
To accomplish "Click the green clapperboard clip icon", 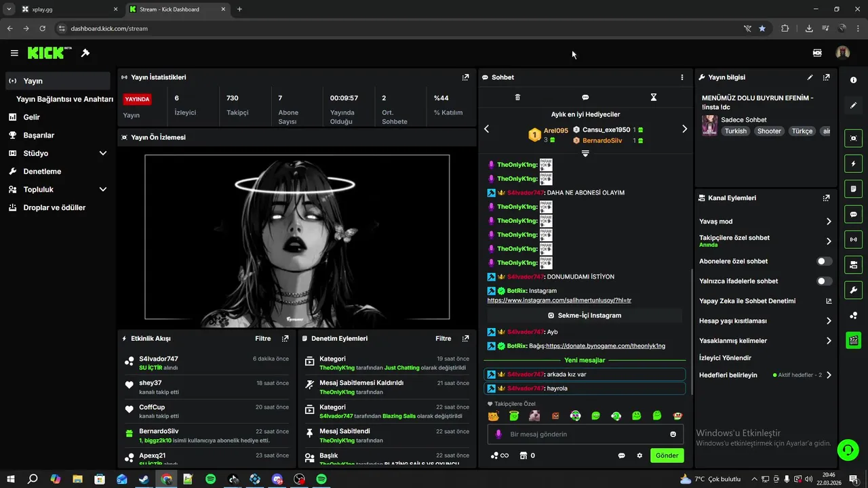I will coord(853,340).
